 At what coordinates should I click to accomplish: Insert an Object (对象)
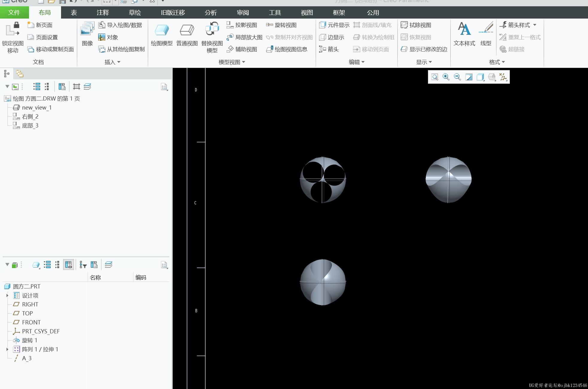click(108, 37)
